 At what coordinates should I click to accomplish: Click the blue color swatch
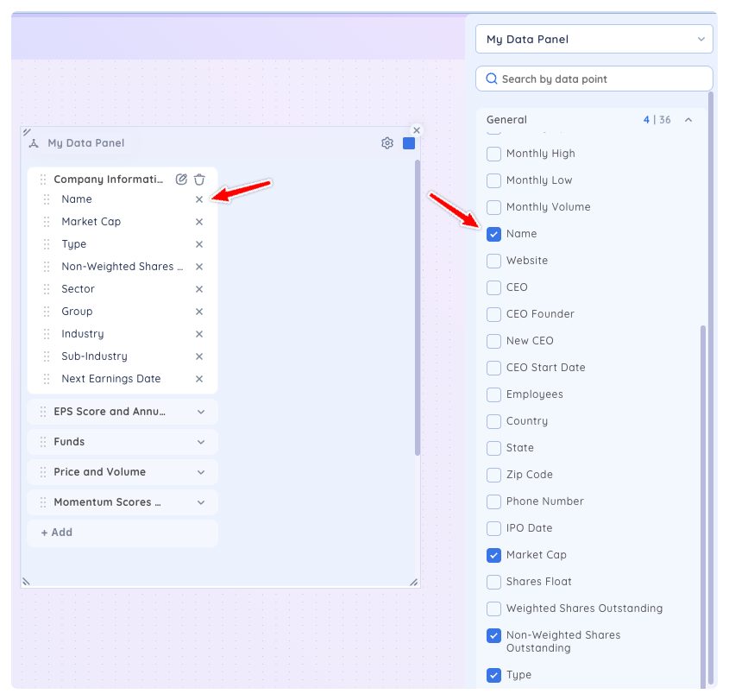[x=409, y=143]
